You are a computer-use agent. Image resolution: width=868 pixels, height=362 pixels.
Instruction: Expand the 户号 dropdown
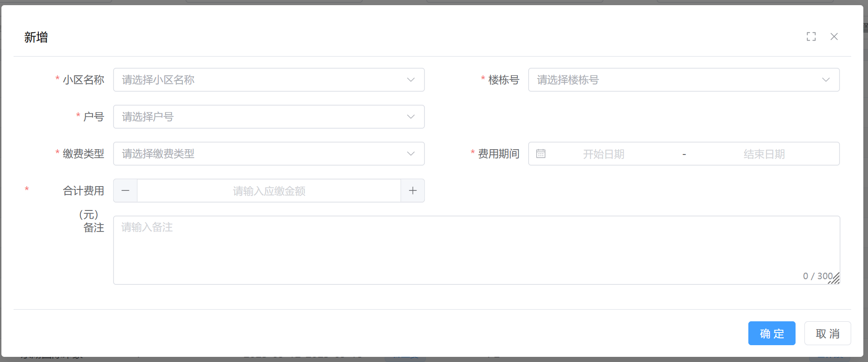(269, 117)
